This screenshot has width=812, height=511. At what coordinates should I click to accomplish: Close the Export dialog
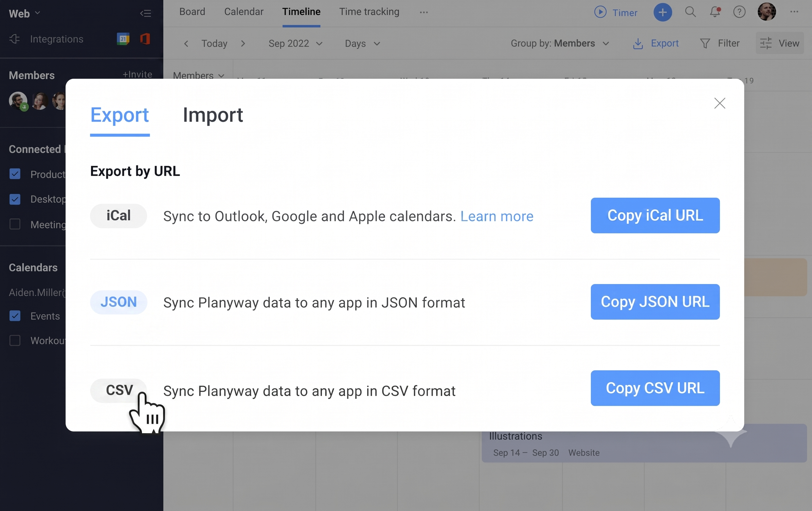720,103
